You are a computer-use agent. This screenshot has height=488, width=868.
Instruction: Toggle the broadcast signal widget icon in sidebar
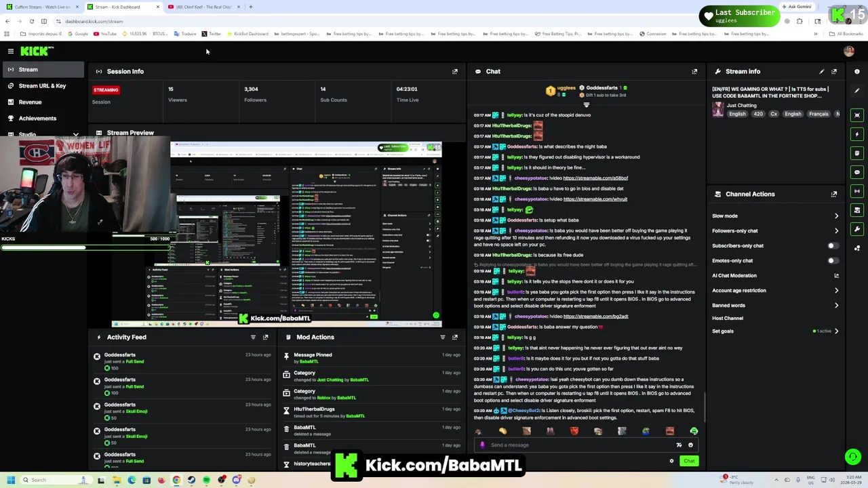[857, 191]
